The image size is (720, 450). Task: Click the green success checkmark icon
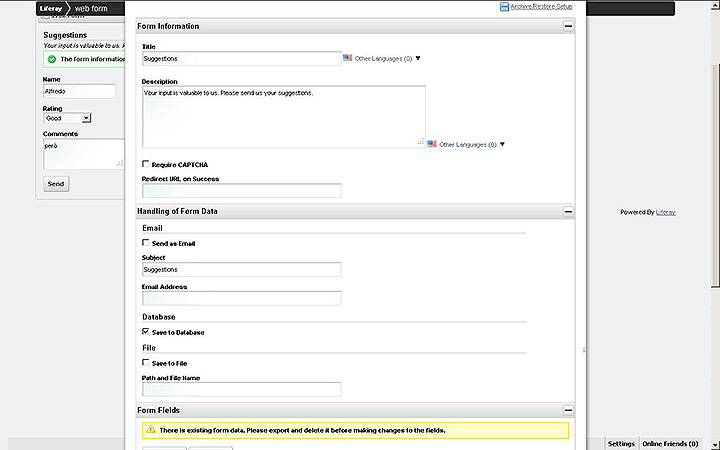tap(52, 59)
